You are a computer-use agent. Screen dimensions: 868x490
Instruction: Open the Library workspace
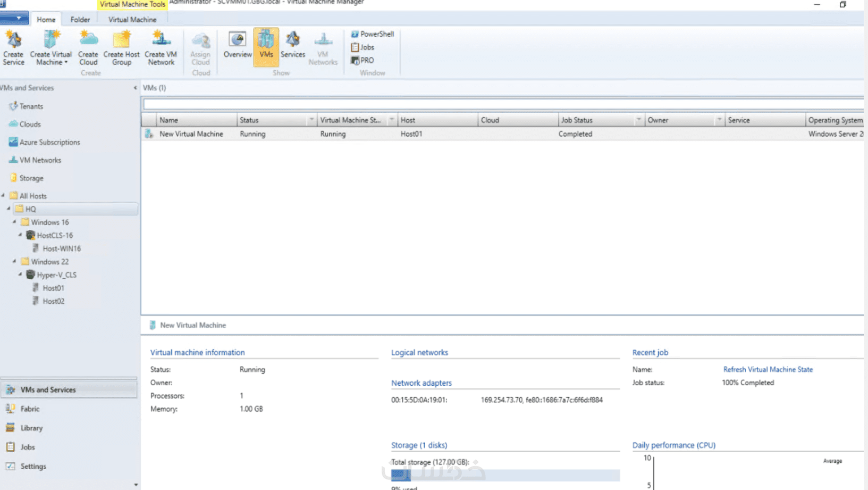(69, 428)
